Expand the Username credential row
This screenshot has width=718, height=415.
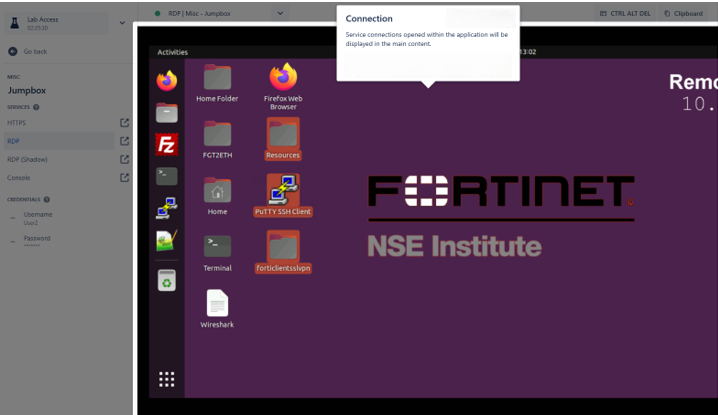click(13, 218)
